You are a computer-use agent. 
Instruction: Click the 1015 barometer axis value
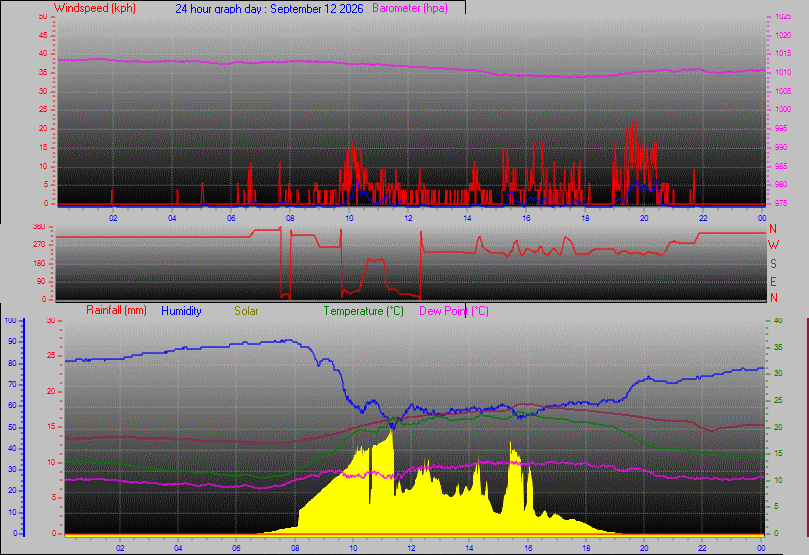783,54
